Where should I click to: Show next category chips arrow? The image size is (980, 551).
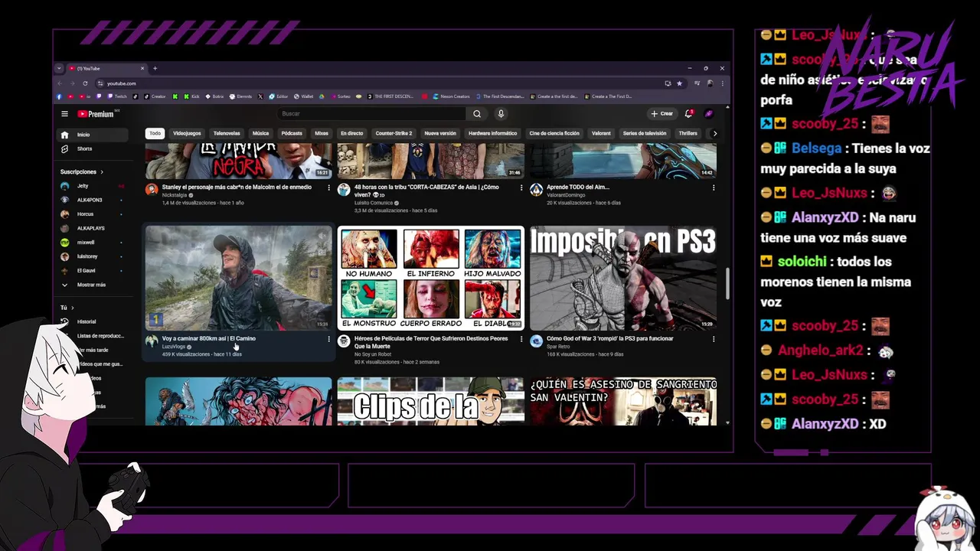714,133
